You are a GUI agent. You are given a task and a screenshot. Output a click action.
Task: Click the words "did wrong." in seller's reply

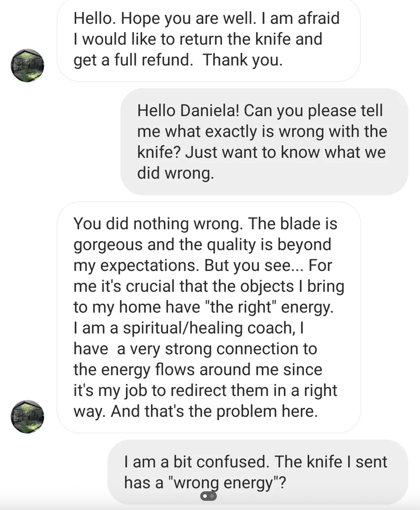(x=175, y=173)
